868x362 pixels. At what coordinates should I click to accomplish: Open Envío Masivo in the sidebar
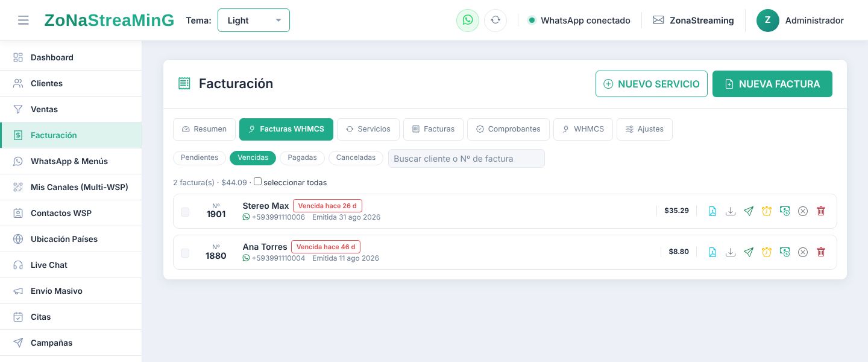point(71,291)
